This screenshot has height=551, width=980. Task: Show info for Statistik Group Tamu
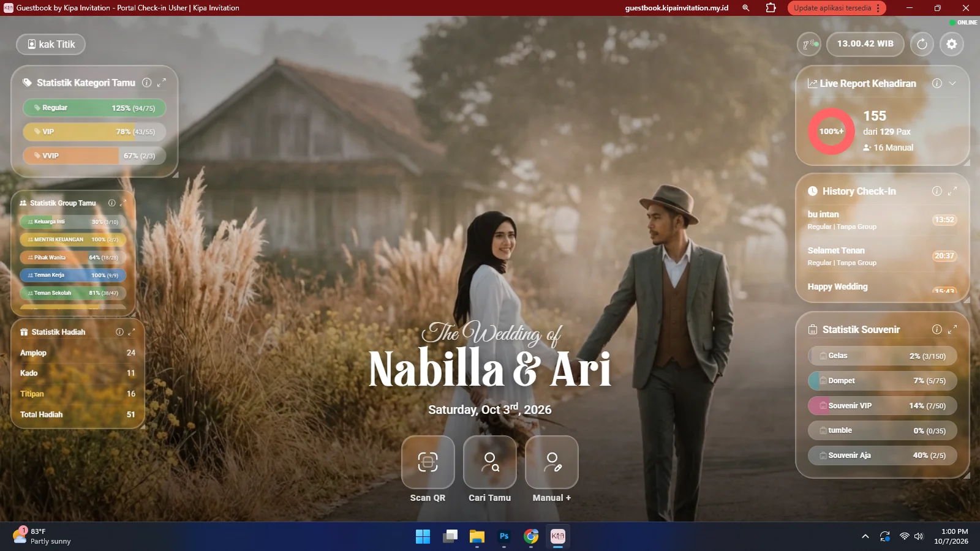[111, 203]
